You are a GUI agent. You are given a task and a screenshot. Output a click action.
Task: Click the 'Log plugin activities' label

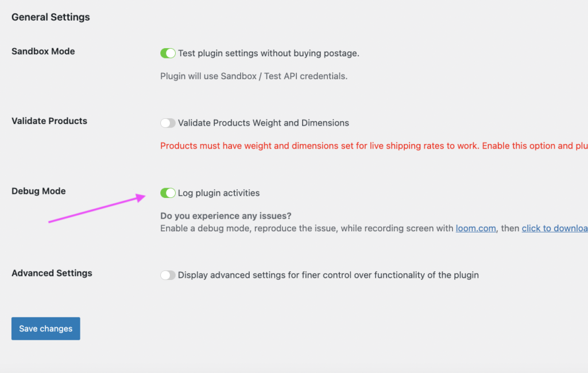coord(219,193)
